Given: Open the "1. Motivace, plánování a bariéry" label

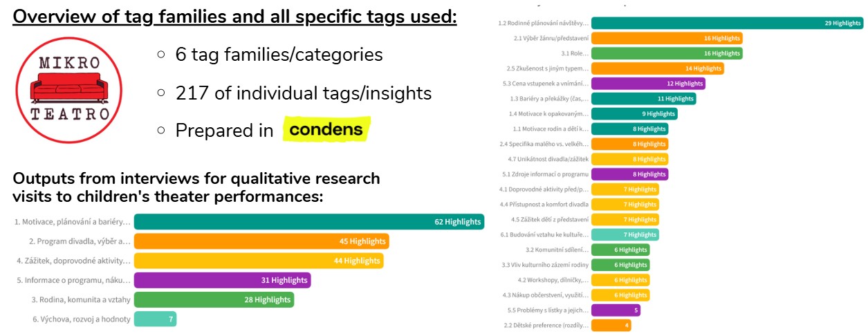Looking at the screenshot, I should (x=72, y=222).
